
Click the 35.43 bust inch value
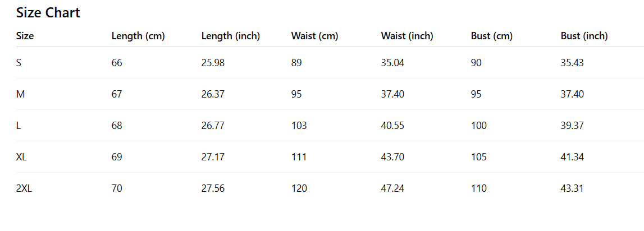pos(572,63)
